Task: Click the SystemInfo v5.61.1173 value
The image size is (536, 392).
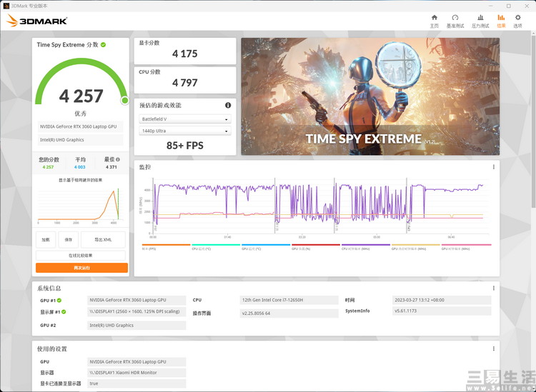Action: point(442,311)
